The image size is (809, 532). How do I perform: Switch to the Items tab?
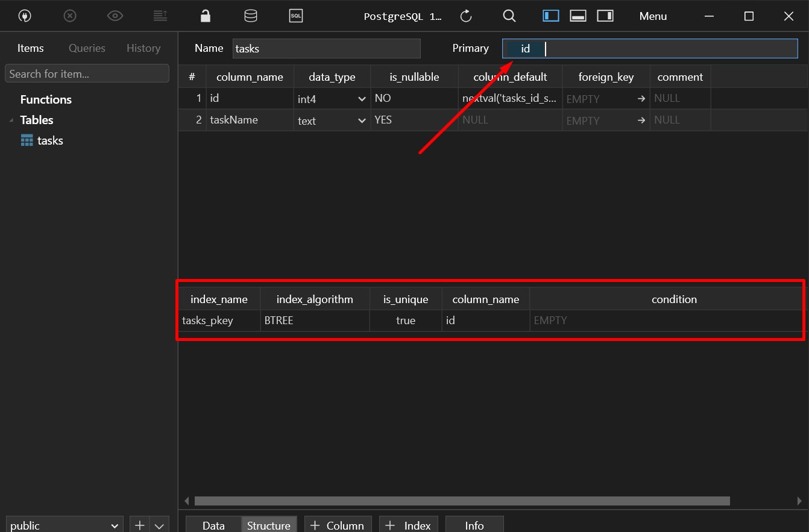(x=31, y=48)
